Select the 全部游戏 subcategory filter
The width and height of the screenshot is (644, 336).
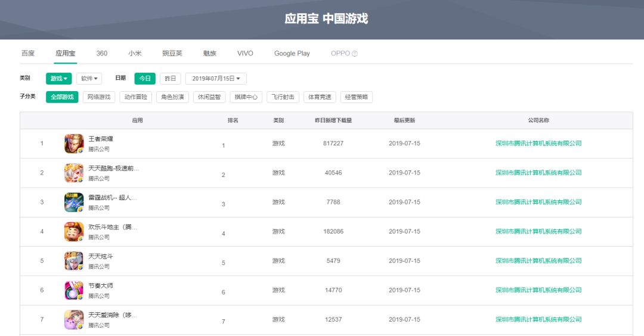62,97
